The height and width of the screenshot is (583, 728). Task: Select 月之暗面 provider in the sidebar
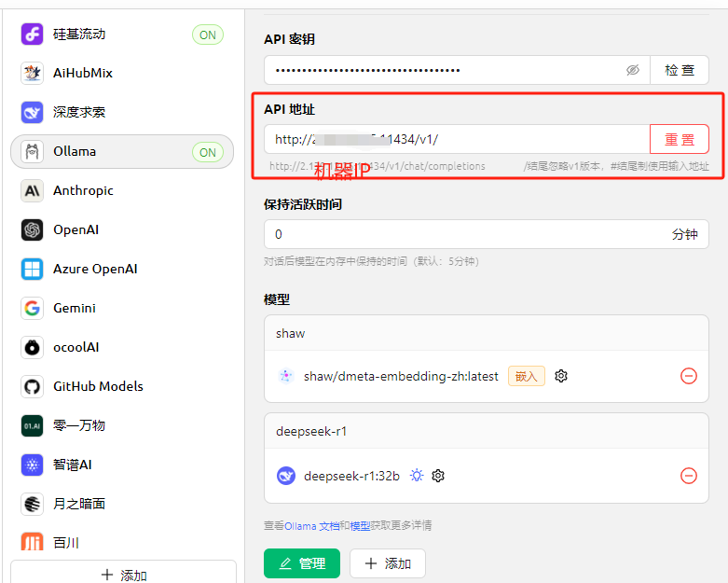coord(122,504)
